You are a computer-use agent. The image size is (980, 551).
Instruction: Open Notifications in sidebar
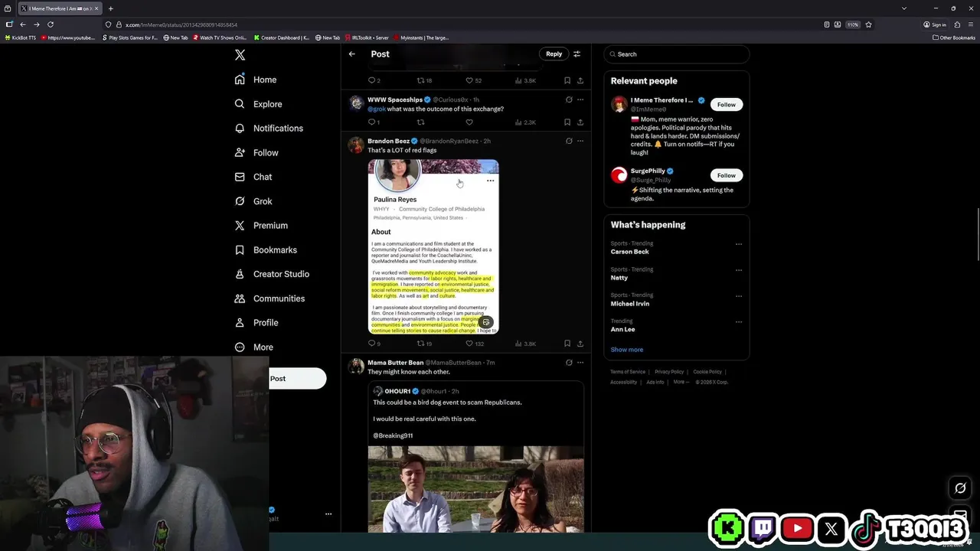click(269, 129)
